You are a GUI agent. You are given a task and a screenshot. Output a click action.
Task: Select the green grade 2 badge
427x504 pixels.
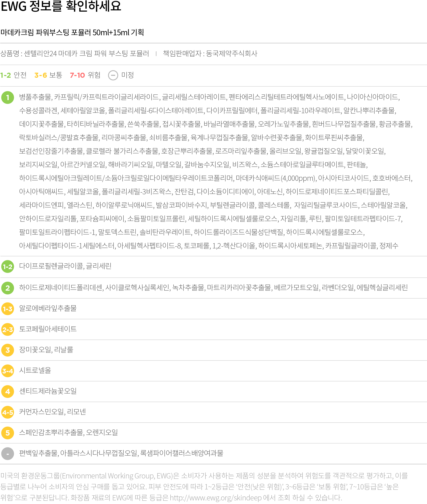click(7, 288)
